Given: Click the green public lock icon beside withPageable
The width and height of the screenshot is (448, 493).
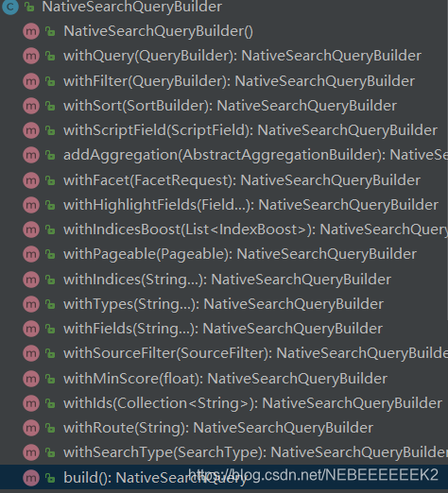Looking at the screenshot, I should click(50, 254).
